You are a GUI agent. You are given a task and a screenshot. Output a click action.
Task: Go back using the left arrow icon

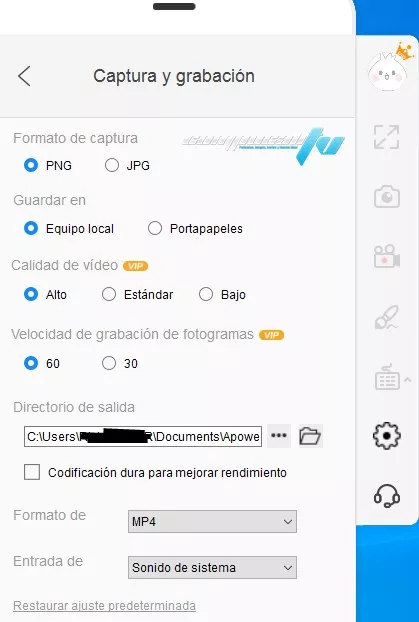[24, 76]
